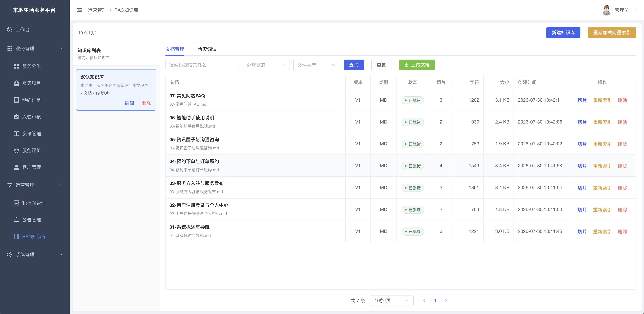
Task: Click the 预约订单 document icon
Action: pyautogui.click(x=16, y=100)
